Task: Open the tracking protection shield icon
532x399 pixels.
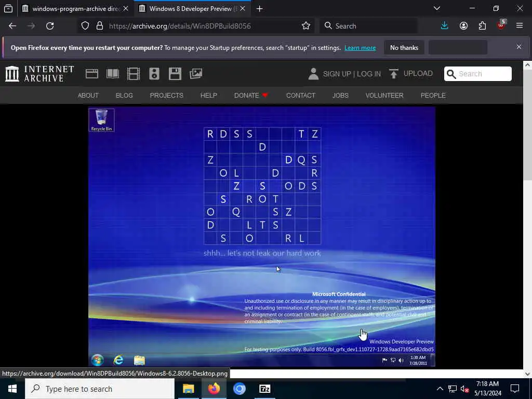Action: (x=85, y=26)
